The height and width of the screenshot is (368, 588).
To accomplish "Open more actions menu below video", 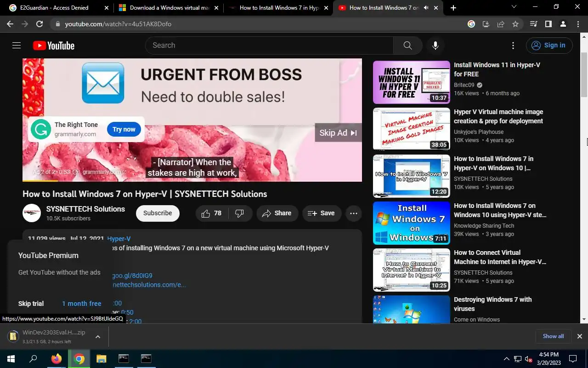I will pyautogui.click(x=353, y=213).
